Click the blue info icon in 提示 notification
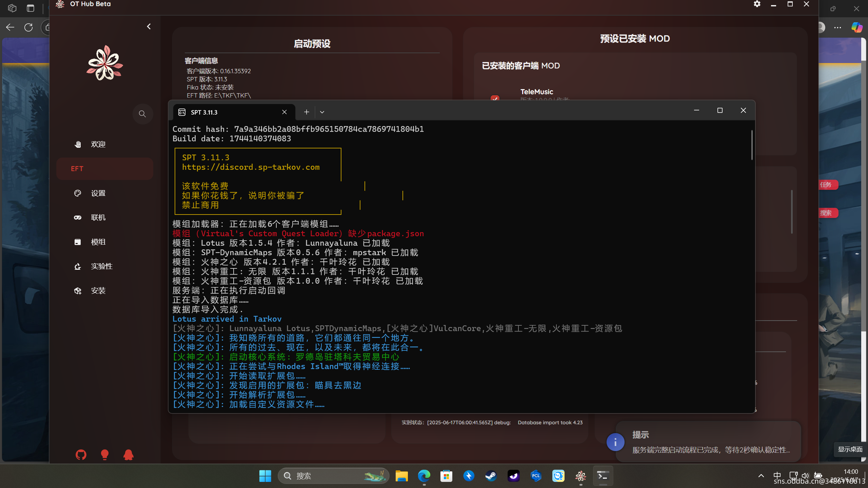This screenshot has width=868, height=488. (615, 442)
